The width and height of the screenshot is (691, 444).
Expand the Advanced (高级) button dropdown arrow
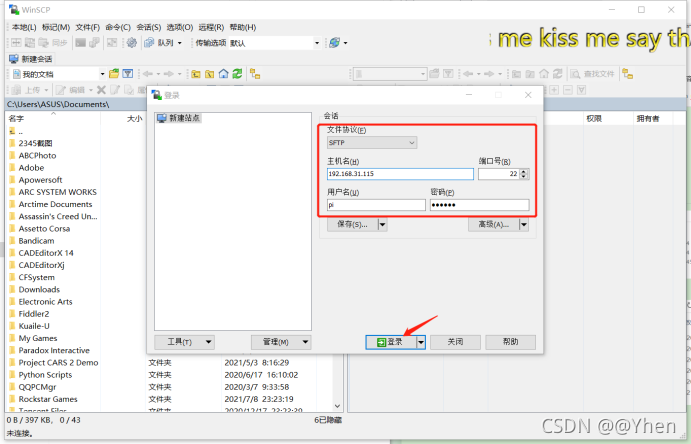(x=524, y=225)
